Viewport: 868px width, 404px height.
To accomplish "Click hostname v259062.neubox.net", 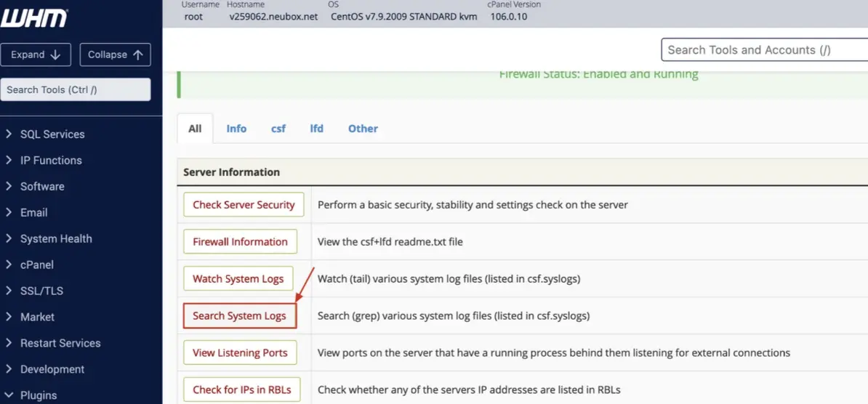I will [273, 17].
